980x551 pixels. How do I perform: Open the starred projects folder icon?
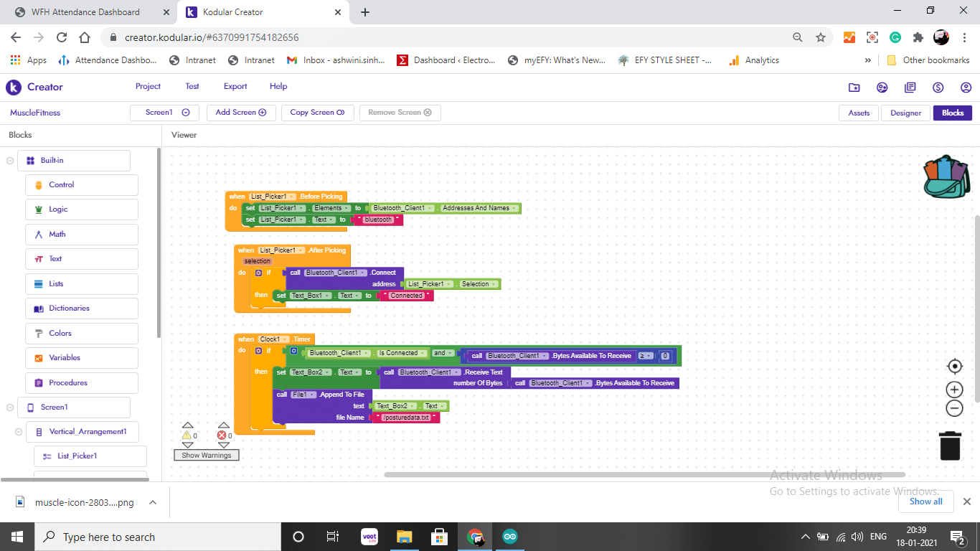(854, 88)
